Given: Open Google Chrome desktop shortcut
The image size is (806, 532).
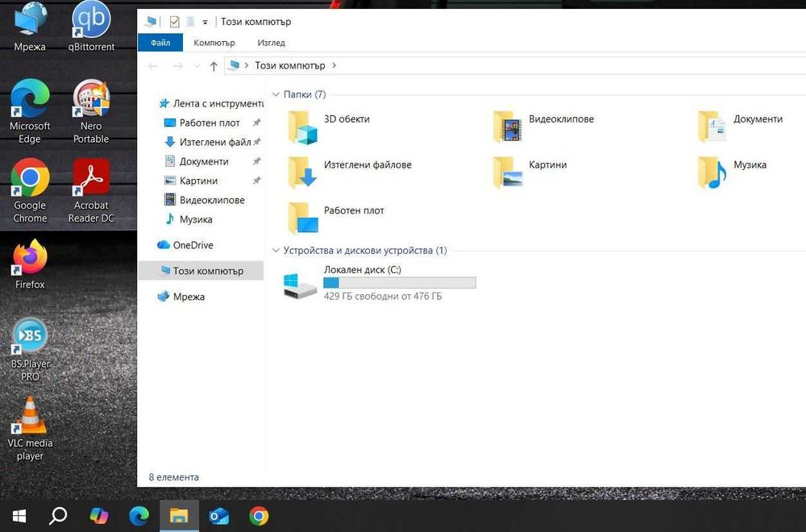Looking at the screenshot, I should 30,190.
